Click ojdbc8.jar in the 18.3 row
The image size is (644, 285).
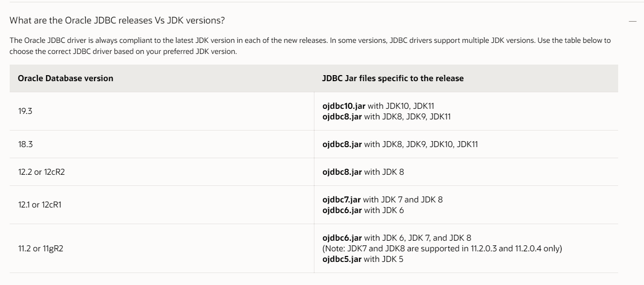tap(342, 144)
